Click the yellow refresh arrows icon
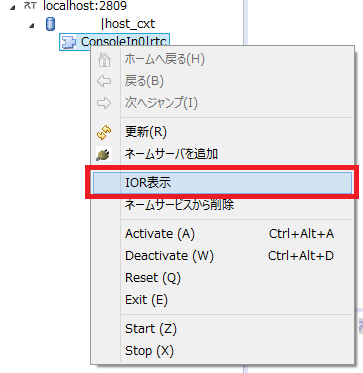The image size is (363, 373). point(104,132)
